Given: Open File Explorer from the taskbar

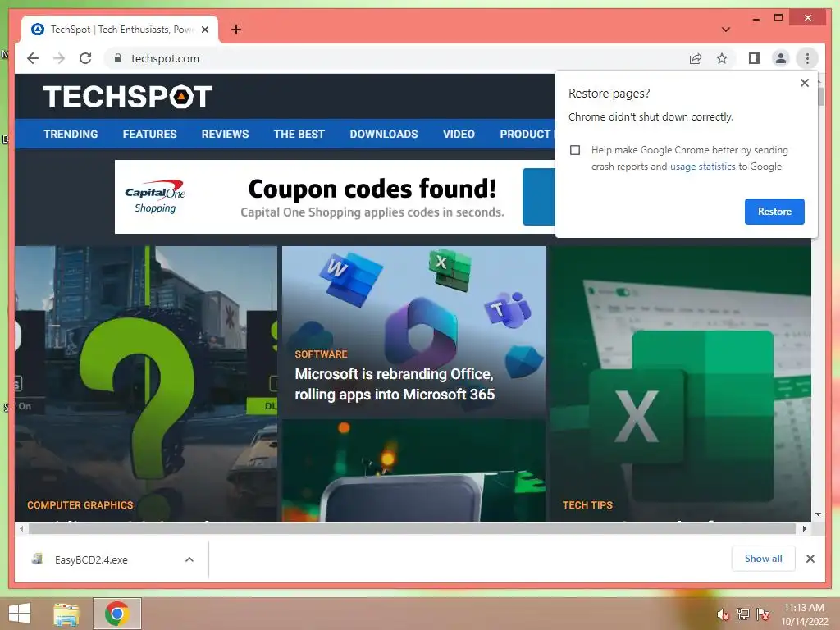Looking at the screenshot, I should click(x=66, y=614).
